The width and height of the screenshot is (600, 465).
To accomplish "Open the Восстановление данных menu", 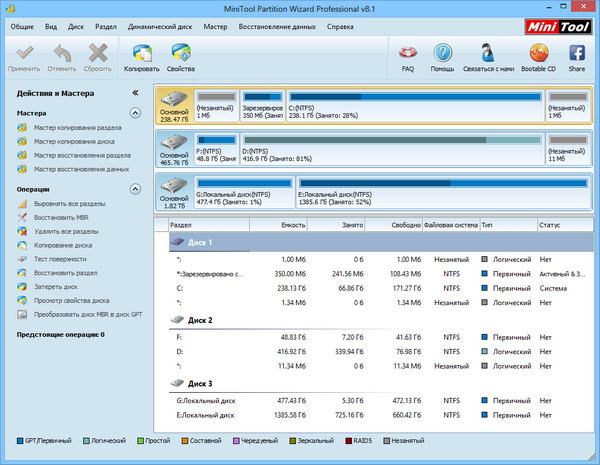I will [277, 27].
